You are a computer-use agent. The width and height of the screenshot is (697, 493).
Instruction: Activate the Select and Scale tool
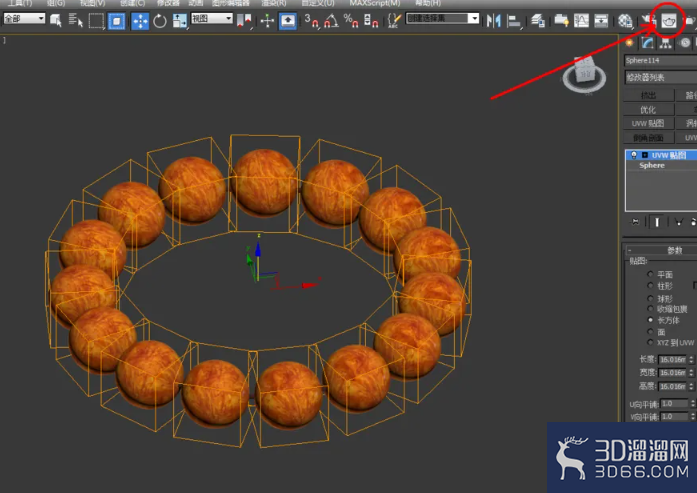[180, 20]
